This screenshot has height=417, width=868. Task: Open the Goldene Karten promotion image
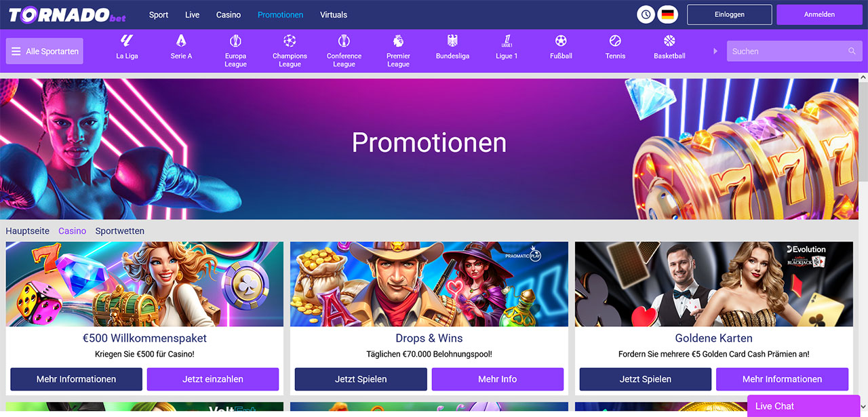(x=714, y=284)
